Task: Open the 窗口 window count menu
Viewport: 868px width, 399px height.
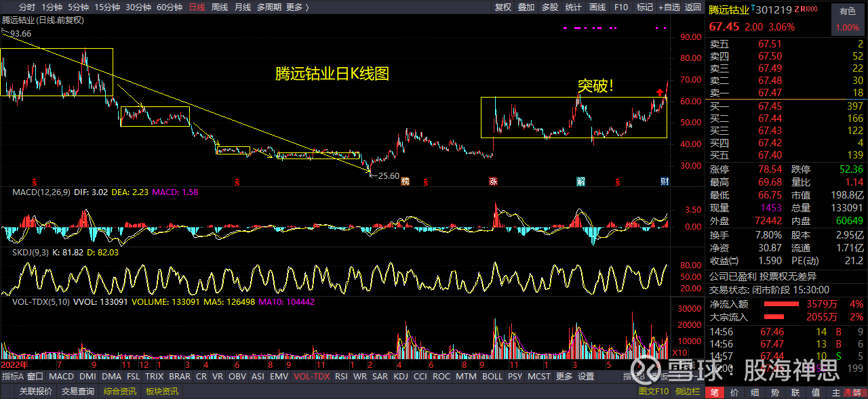Action: pos(36,377)
